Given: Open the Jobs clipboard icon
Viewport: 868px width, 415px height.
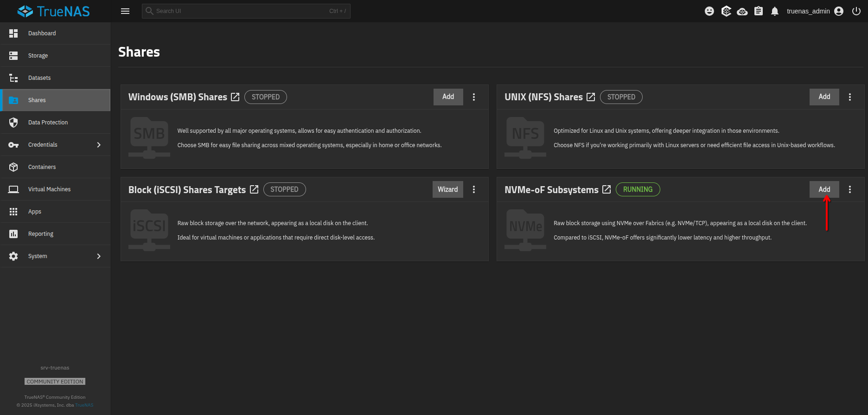Looking at the screenshot, I should click(759, 11).
